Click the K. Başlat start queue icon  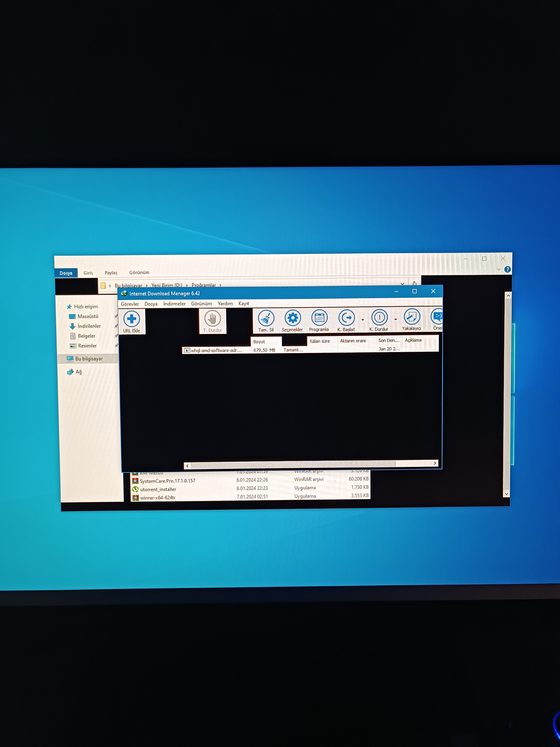tap(346, 318)
